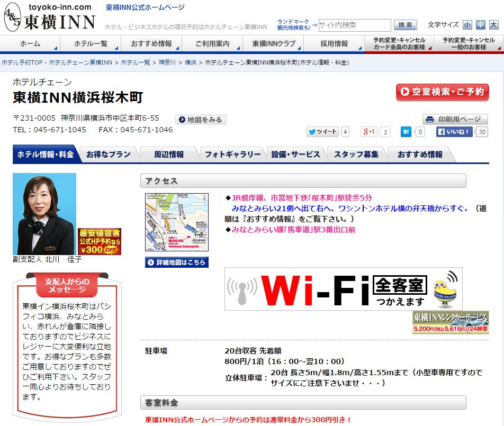Click the 東横INN公式ホームページ header link

[145, 7]
